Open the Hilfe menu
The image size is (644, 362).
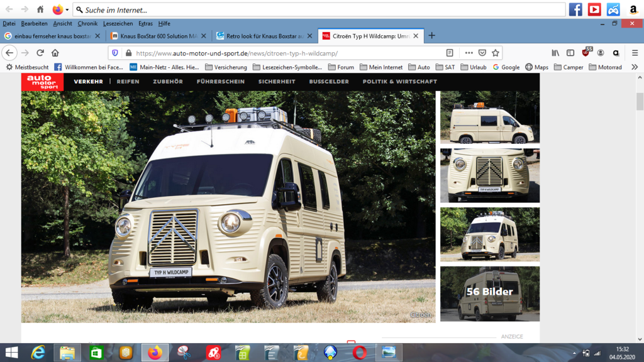164,23
